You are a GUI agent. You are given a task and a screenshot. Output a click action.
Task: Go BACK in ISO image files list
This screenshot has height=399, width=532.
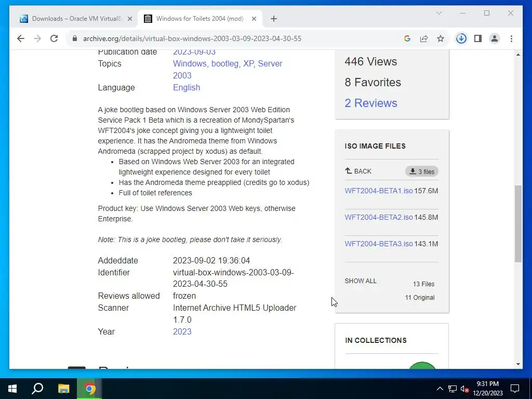(x=358, y=171)
